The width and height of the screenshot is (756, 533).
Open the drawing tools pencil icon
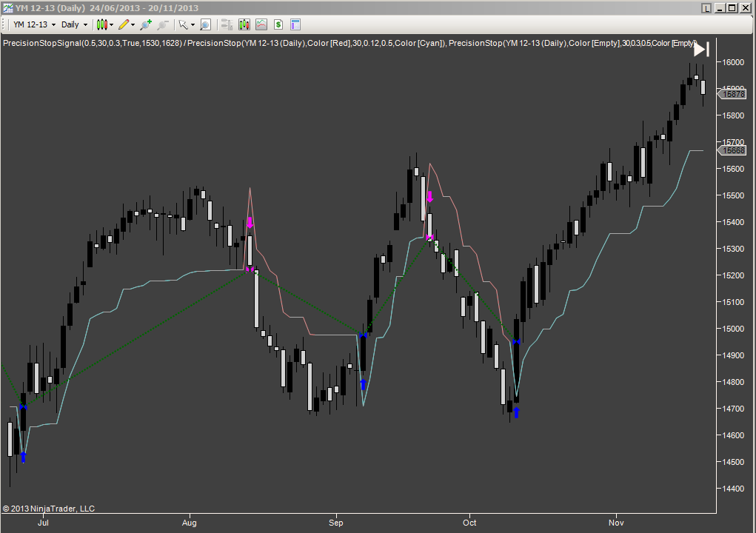[x=124, y=24]
